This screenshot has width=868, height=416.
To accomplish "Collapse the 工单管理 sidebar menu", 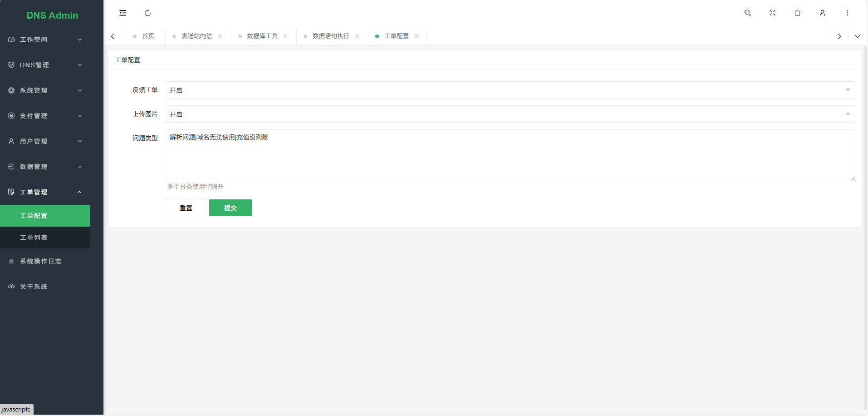I will click(45, 192).
